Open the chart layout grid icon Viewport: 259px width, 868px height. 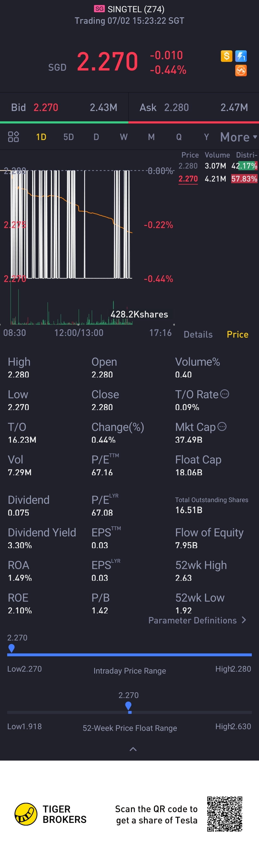13,137
